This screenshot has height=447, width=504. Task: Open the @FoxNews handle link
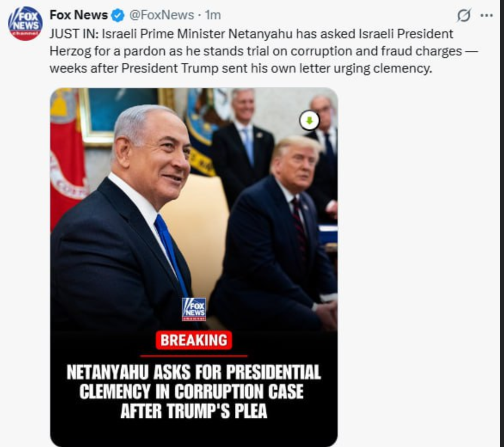pos(162,15)
